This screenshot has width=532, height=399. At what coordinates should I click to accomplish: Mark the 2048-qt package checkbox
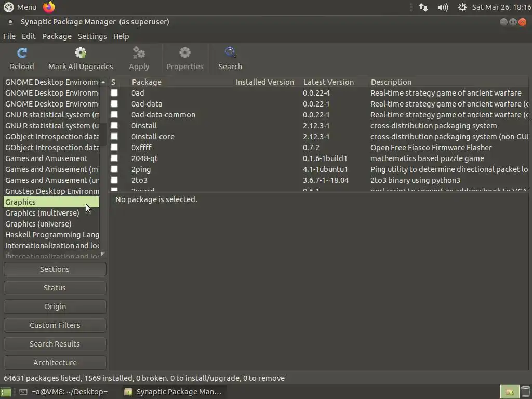point(114,158)
